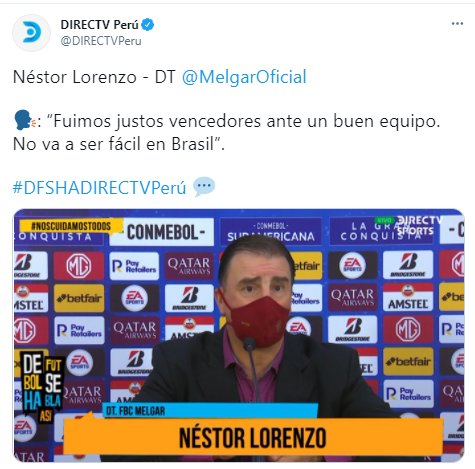Open the @MelgarOficial mention
Image resolution: width=475 pixels, height=469 pixels.
pyautogui.click(x=244, y=77)
